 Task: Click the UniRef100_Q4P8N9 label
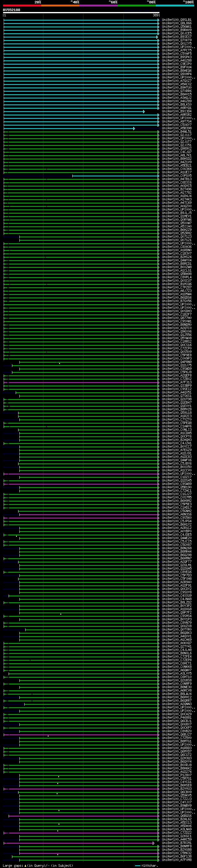pyautogui.click(x=177, y=362)
